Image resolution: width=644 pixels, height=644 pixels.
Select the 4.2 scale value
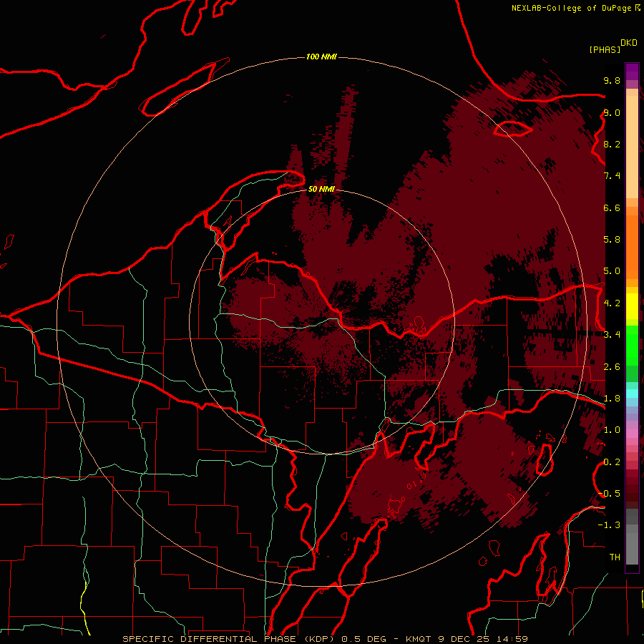[x=612, y=303]
